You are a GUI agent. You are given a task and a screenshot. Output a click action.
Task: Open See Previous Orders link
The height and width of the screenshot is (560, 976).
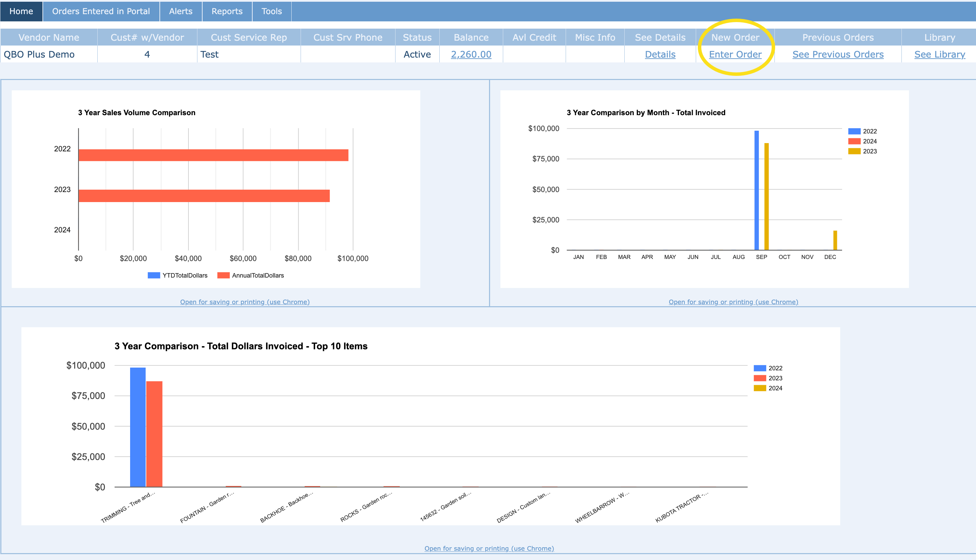[x=838, y=54]
